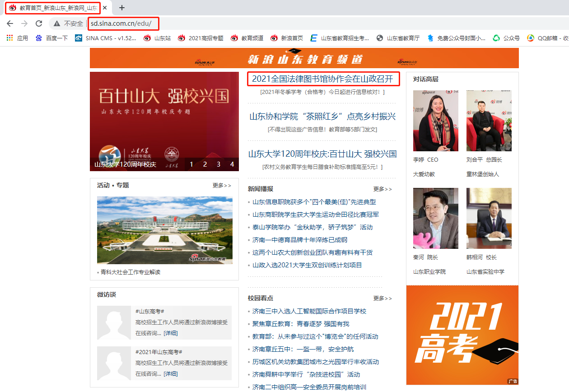Open headline 2021全国法律图书馆协作会在山政召开
Image resolution: width=569 pixels, height=392 pixels.
(x=323, y=79)
